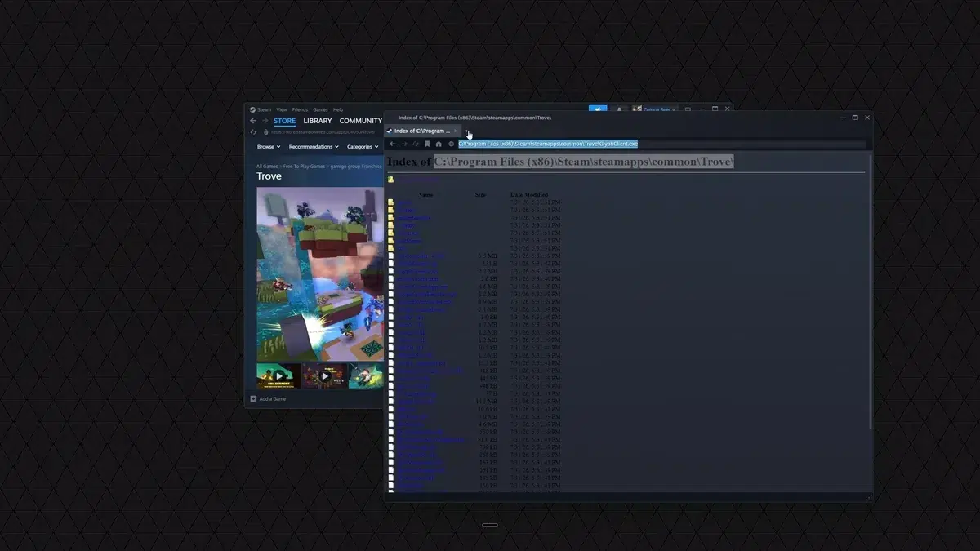This screenshot has width=980, height=551.
Task: Open the View menu in Steam window
Action: pos(281,109)
